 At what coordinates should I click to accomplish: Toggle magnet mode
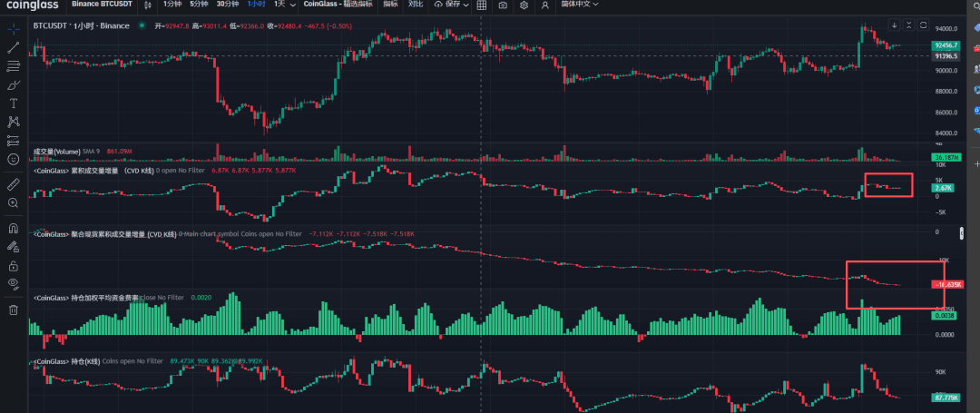13,228
